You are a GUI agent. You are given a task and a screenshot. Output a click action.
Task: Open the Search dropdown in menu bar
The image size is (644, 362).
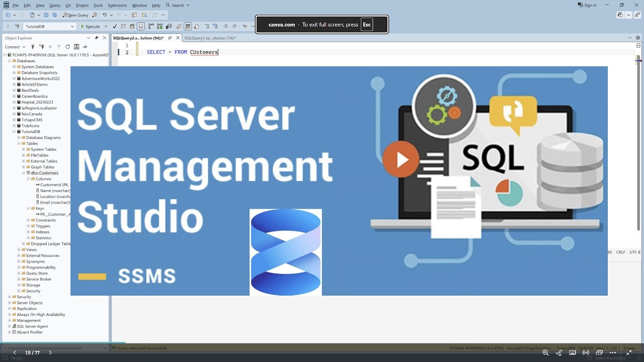[x=178, y=5]
